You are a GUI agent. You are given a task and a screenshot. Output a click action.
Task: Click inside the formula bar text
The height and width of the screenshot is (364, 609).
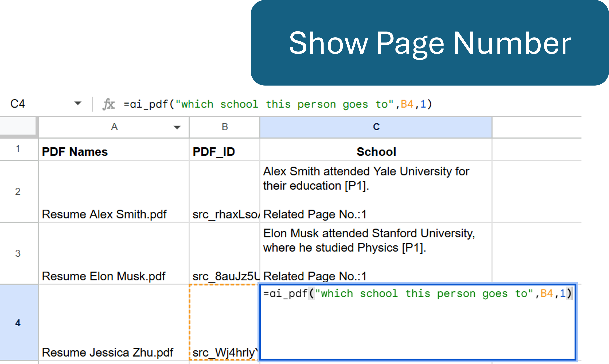point(277,104)
